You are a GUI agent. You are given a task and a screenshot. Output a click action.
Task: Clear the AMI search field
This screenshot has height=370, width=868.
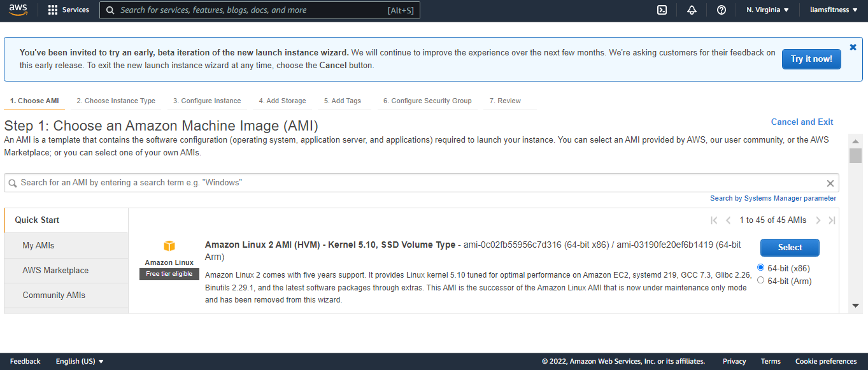tap(830, 183)
